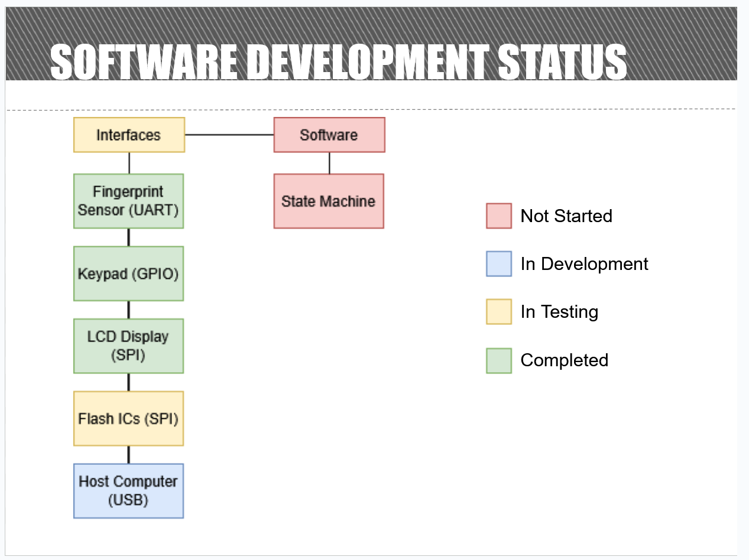Click the connector between Interfaces and Software
Screen dimensions: 749x560
[x=229, y=135]
